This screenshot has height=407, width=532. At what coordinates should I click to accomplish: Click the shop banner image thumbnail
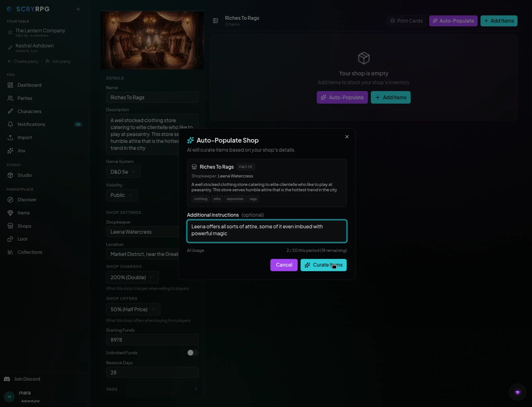(x=152, y=40)
